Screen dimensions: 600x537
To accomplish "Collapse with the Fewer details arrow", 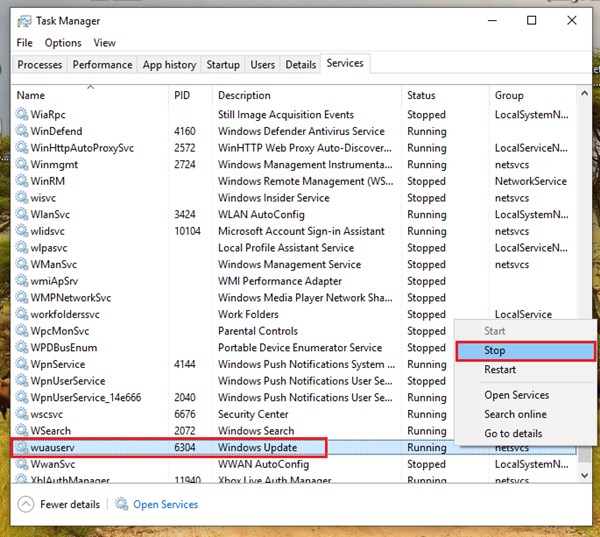I will click(x=26, y=504).
